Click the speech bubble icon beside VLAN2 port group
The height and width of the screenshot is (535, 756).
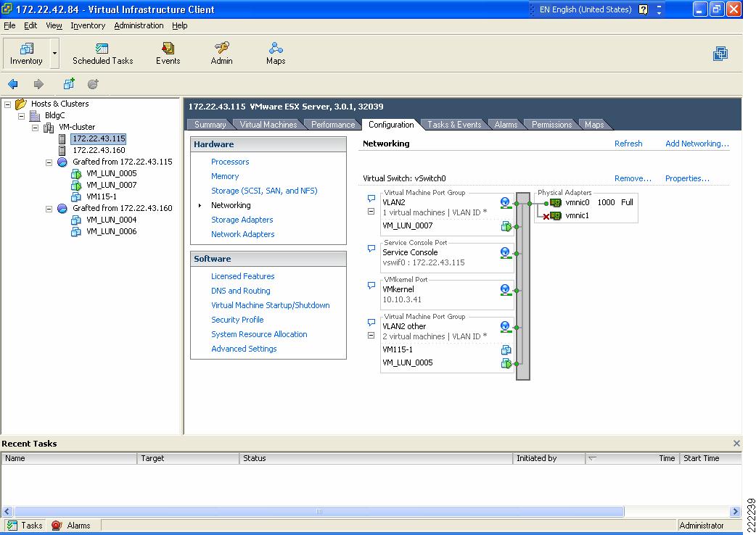click(x=371, y=199)
